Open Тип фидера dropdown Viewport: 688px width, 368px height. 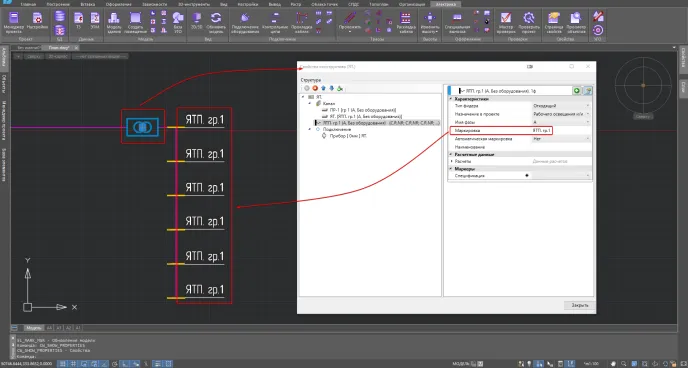(561, 106)
